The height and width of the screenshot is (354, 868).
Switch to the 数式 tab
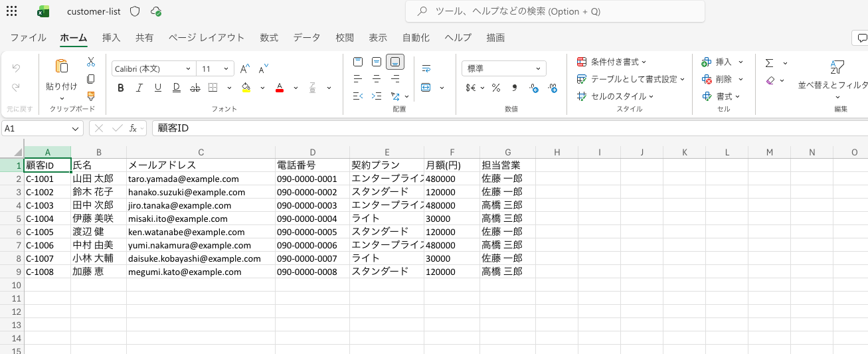269,38
